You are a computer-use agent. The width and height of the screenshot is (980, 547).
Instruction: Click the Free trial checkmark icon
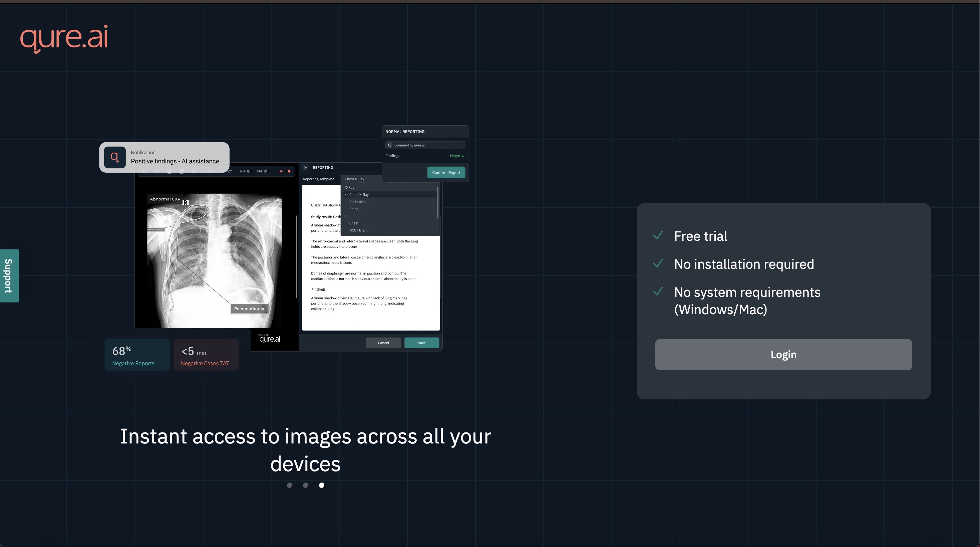[658, 235]
